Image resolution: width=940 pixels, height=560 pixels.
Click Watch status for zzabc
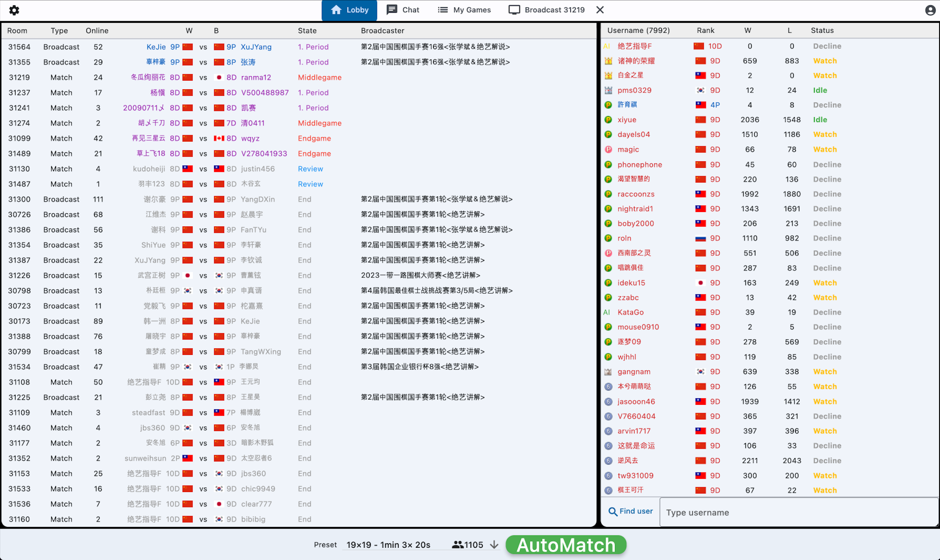pos(825,298)
